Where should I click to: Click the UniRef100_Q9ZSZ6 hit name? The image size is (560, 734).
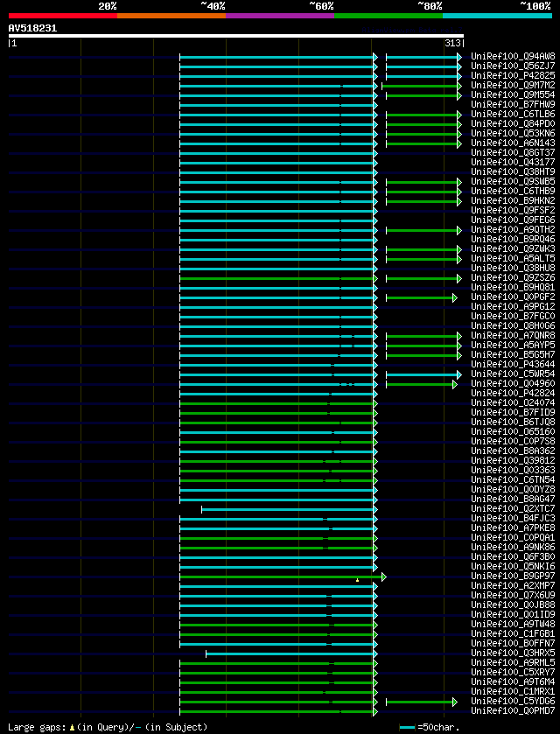513,278
